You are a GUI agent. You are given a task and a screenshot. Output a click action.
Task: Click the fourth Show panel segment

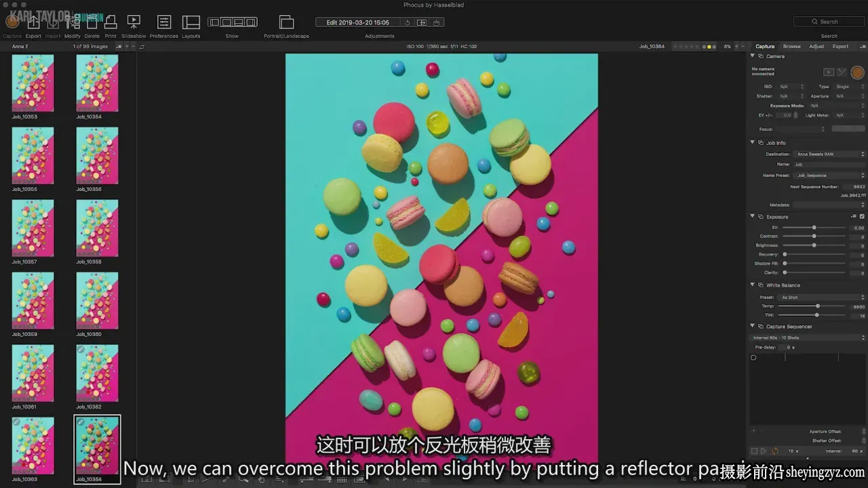pos(251,22)
